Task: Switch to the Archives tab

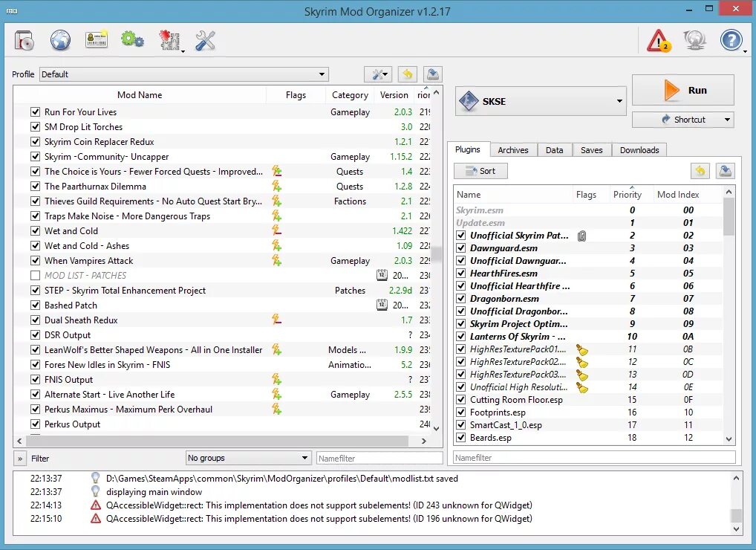Action: (513, 150)
